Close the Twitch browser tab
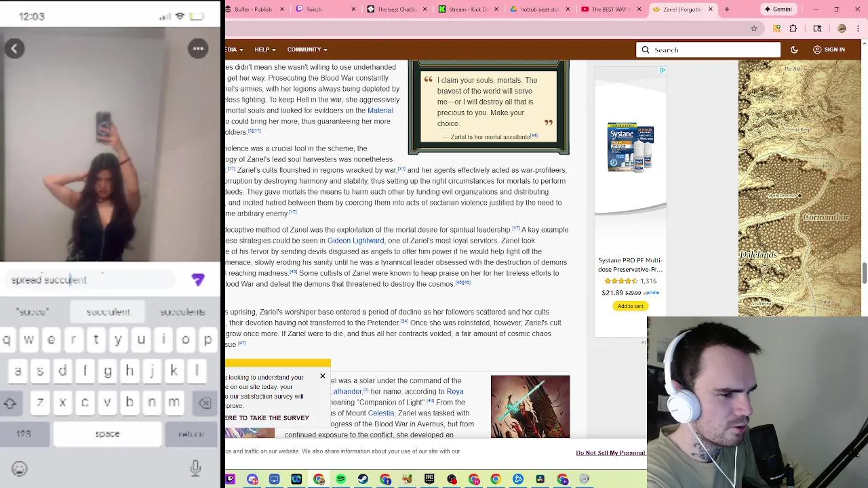 (x=354, y=9)
